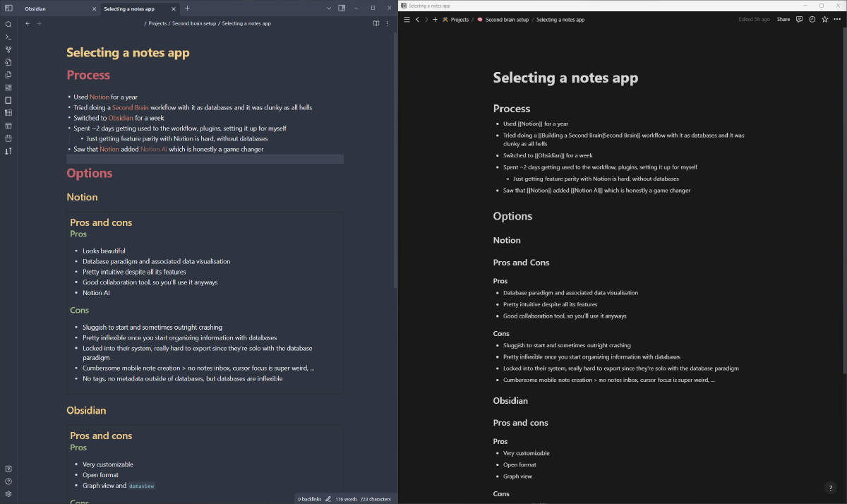This screenshot has width=847, height=504.
Task: Open the search icon in Obsidian ribbon
Action: [x=8, y=24]
